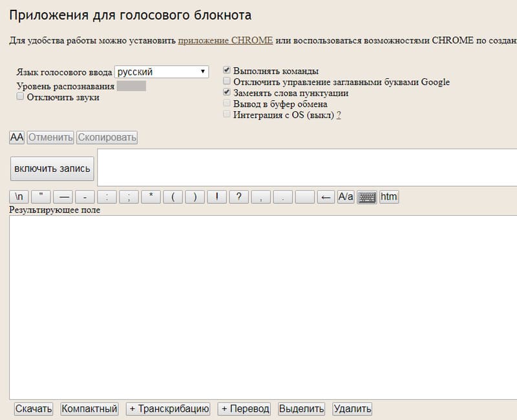Click the backspace arrow button
The width and height of the screenshot is (517, 420).
click(x=326, y=197)
